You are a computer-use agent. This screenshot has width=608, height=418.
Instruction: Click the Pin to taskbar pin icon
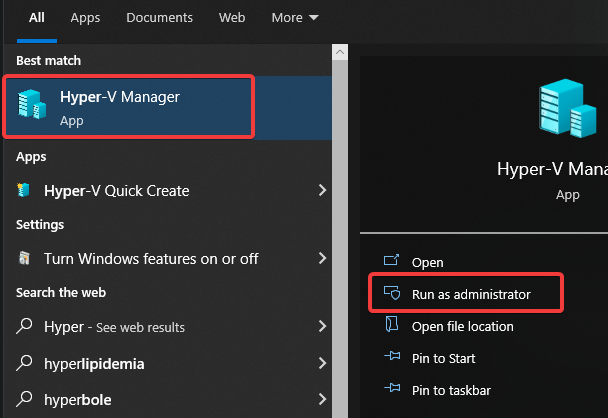click(x=392, y=387)
